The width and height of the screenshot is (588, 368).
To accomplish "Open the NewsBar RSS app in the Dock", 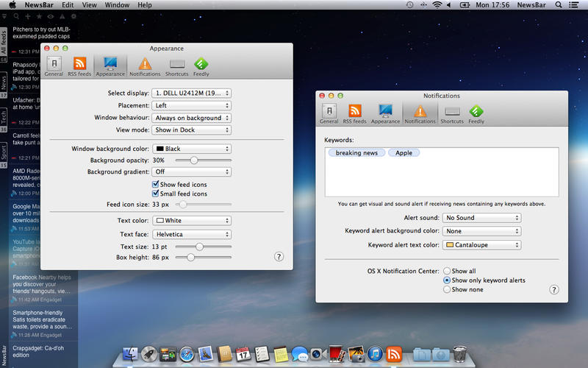I will [x=394, y=354].
